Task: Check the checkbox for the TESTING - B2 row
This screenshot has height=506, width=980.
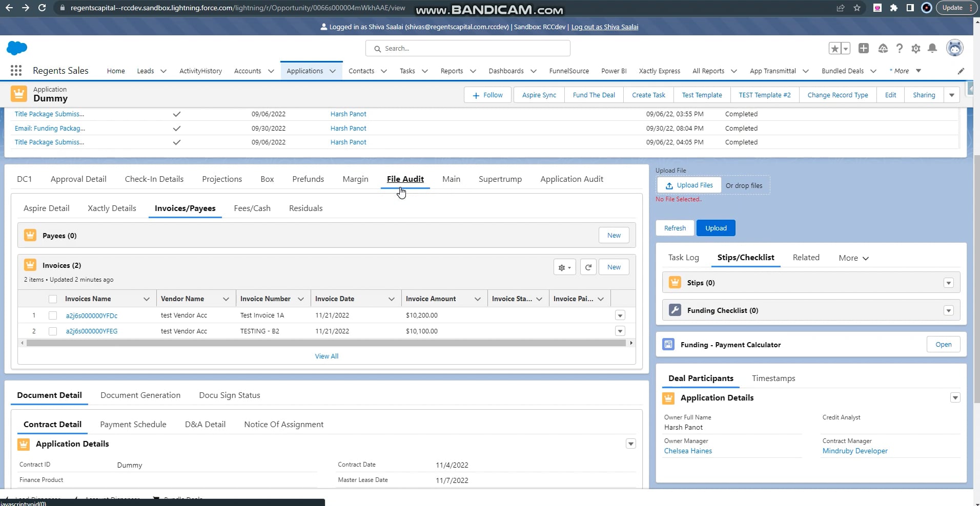Action: coord(52,331)
